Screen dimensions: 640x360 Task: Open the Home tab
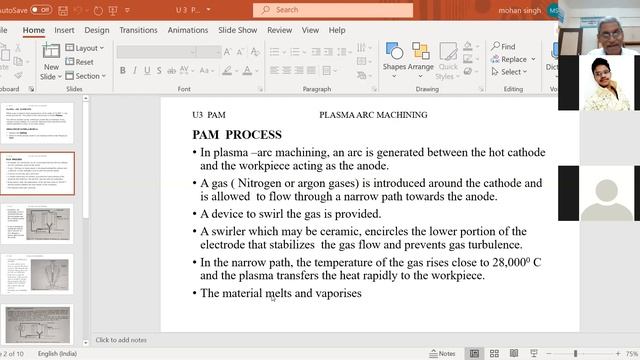click(33, 30)
